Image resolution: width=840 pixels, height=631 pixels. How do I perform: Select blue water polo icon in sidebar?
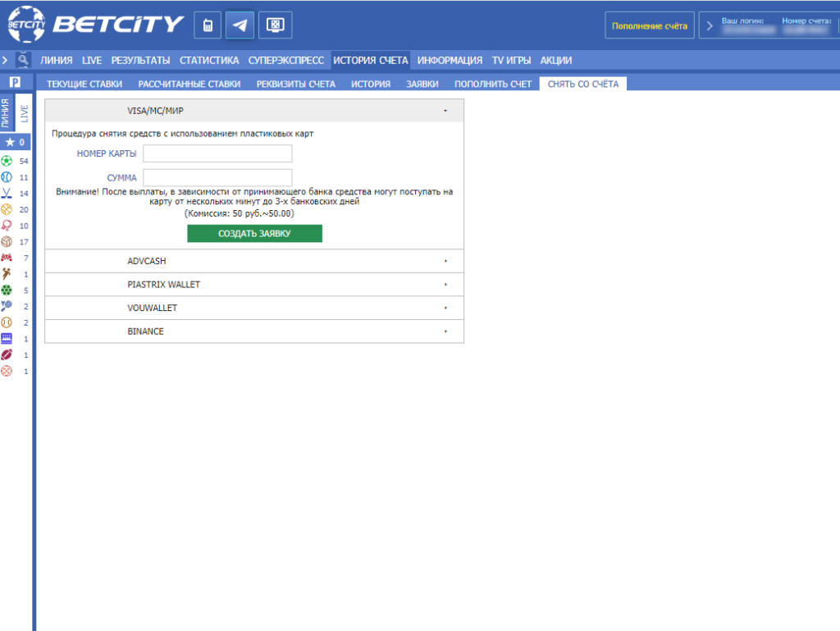tap(7, 339)
